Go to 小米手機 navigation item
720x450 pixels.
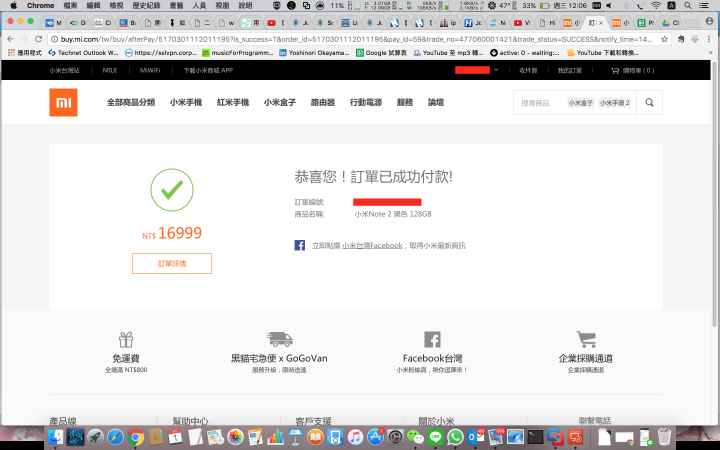tap(186, 102)
